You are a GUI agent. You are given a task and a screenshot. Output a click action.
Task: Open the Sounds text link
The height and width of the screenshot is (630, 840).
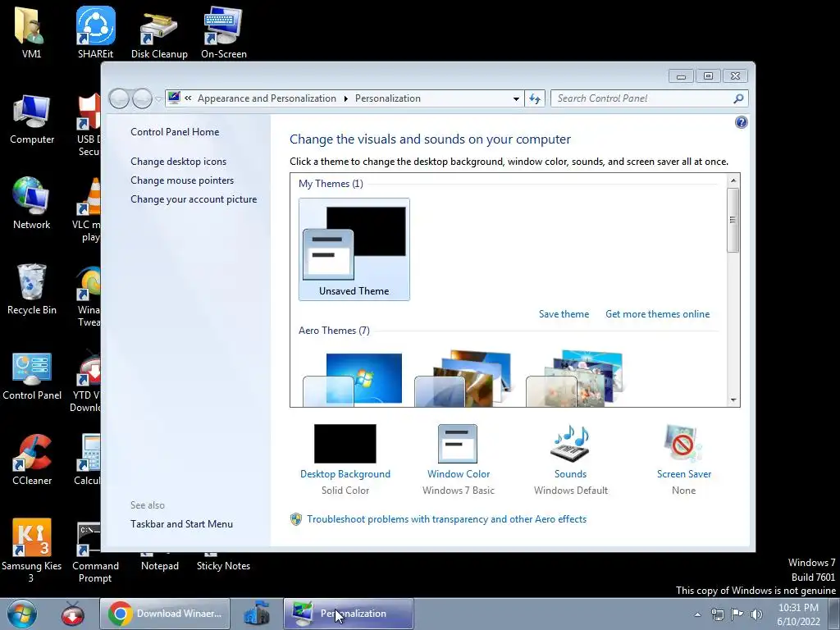point(570,474)
